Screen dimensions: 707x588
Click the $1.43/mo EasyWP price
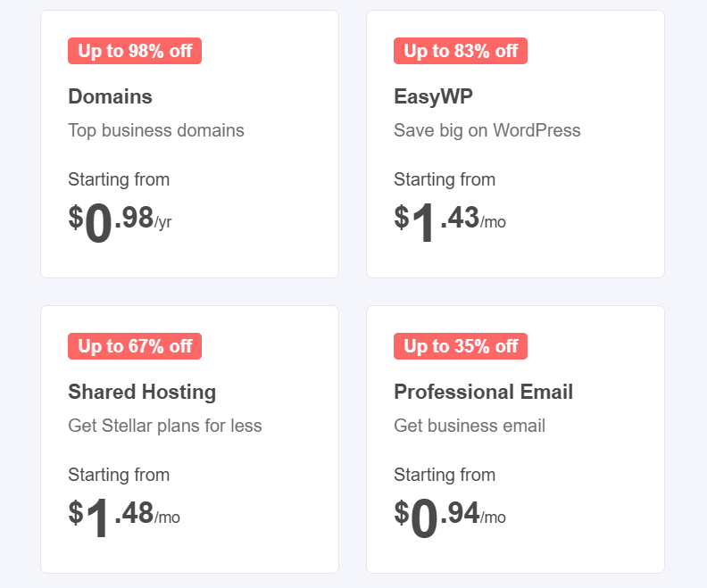point(450,222)
